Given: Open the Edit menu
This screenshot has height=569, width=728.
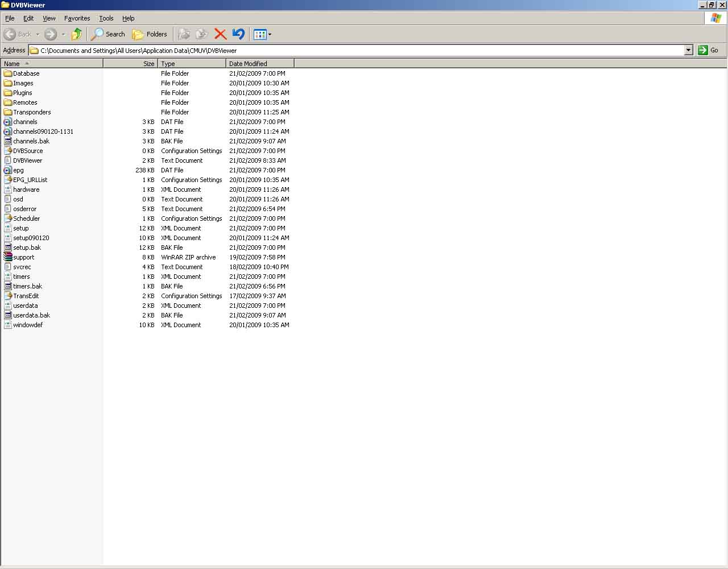Looking at the screenshot, I should pos(28,18).
